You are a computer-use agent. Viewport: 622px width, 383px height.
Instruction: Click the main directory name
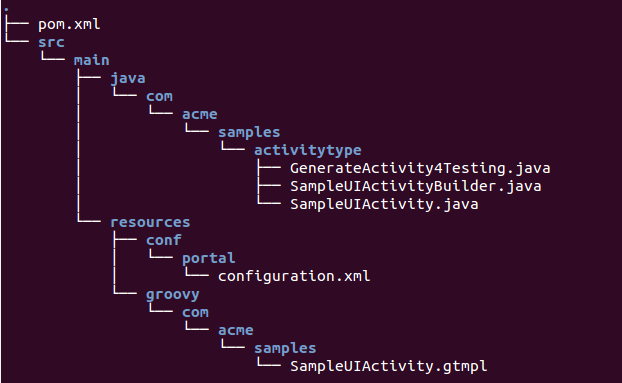click(x=91, y=60)
